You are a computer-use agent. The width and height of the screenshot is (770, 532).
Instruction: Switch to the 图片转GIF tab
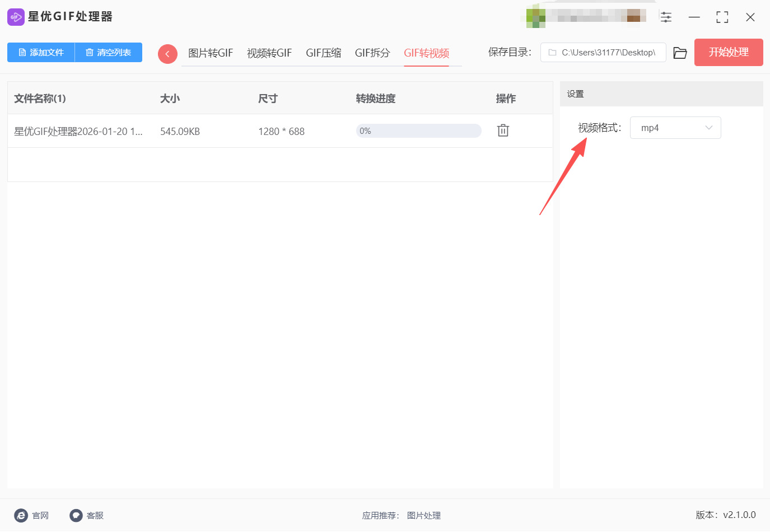[210, 53]
